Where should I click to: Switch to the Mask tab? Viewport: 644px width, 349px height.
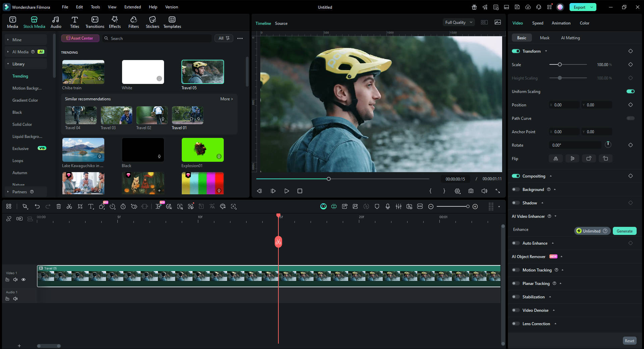click(x=544, y=38)
